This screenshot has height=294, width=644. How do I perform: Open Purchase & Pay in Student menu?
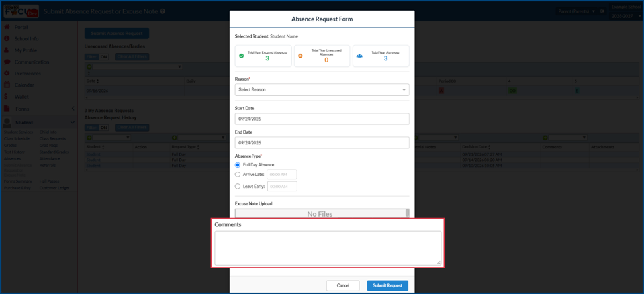click(17, 188)
